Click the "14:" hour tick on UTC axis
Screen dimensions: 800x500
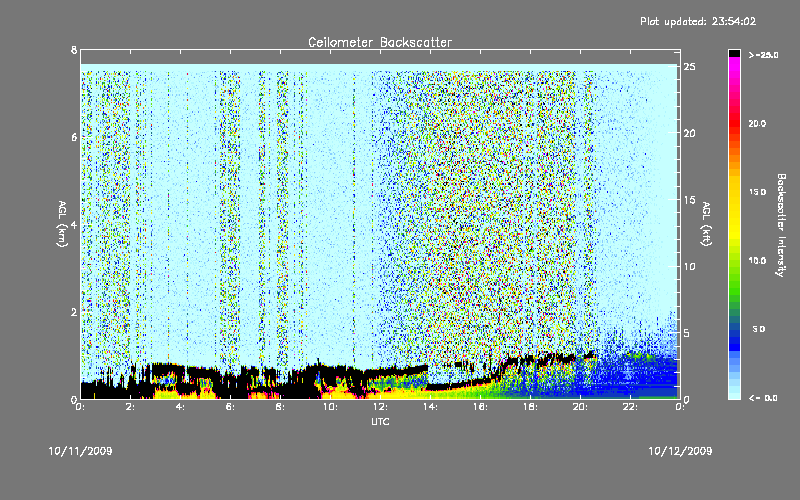[x=430, y=407]
